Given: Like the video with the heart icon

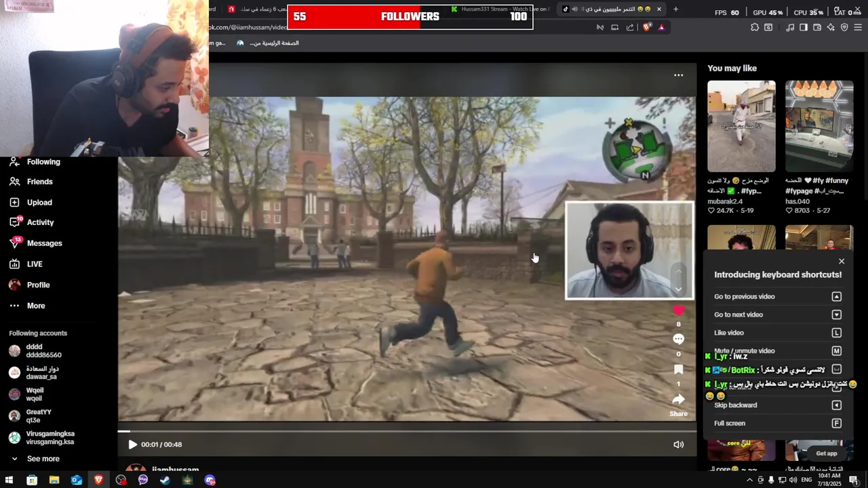Looking at the screenshot, I should (678, 310).
